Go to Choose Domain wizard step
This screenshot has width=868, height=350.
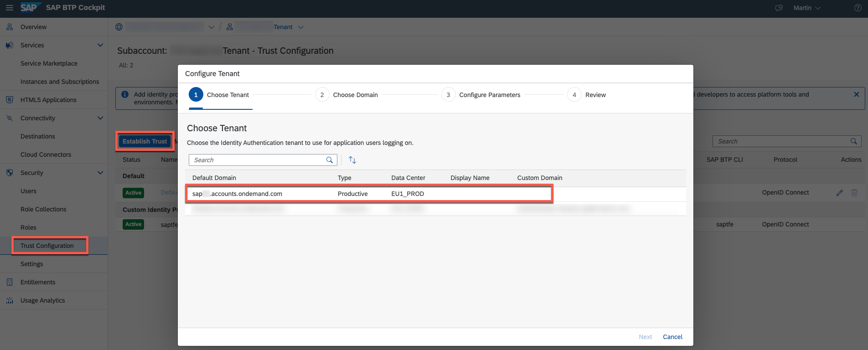tap(346, 95)
